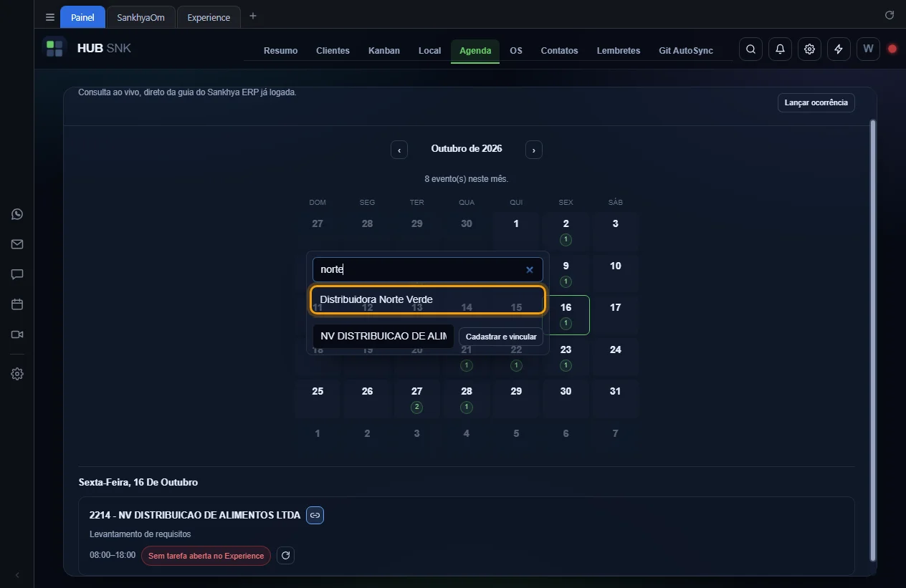Open the Contatos menu item

tap(559, 51)
